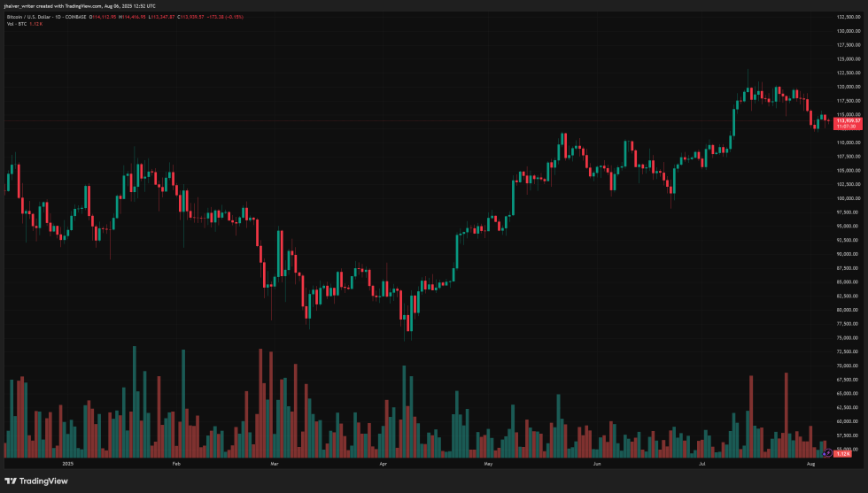Click the Mar label on the time axis
The height and width of the screenshot is (493, 868).
pyautogui.click(x=274, y=463)
